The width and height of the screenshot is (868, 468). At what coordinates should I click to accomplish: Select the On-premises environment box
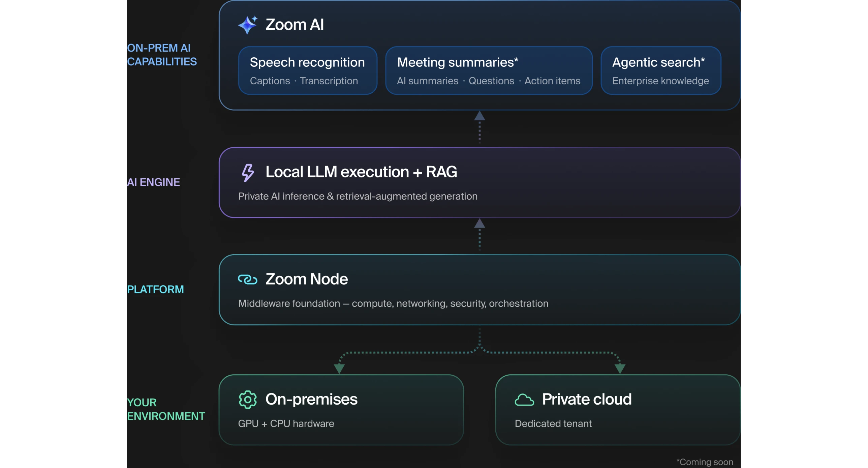click(x=341, y=410)
